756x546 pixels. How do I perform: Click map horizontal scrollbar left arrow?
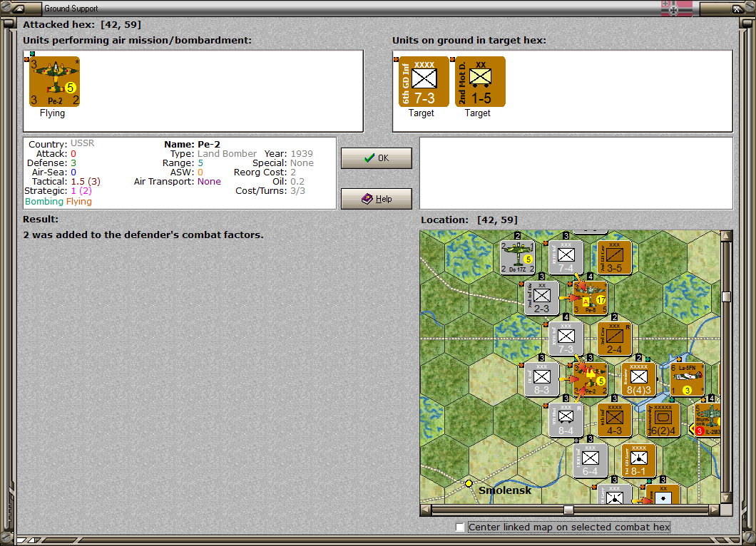[425, 510]
